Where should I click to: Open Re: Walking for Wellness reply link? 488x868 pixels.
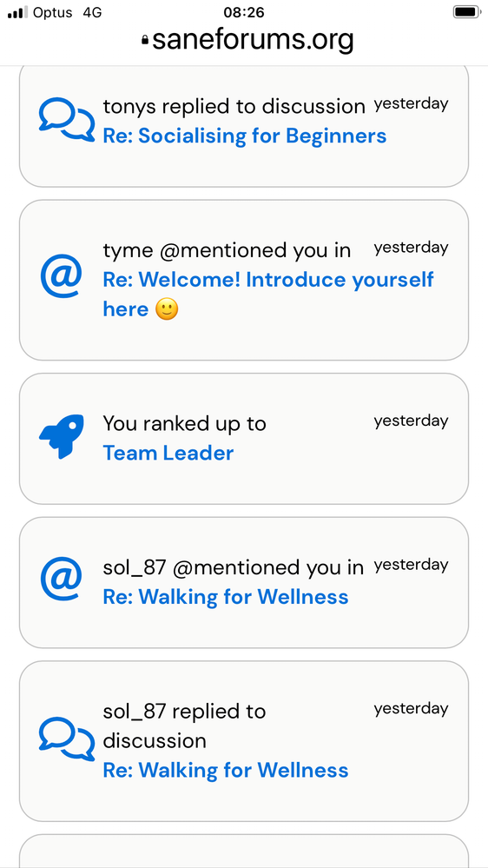pos(226,770)
